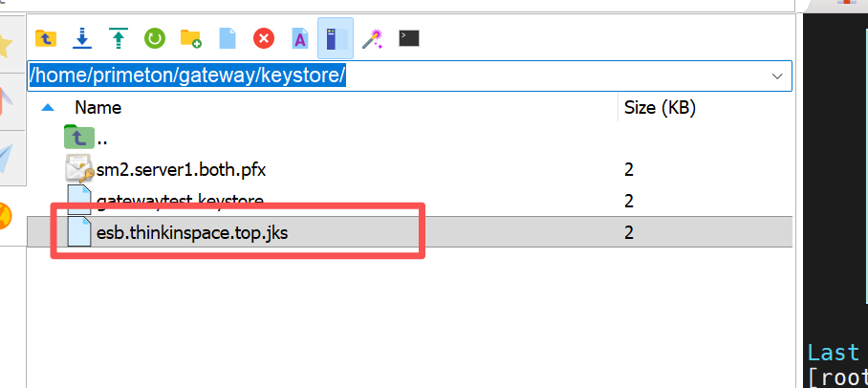Delete the selected file with red X
Image resolution: width=868 pixels, height=388 pixels.
264,38
